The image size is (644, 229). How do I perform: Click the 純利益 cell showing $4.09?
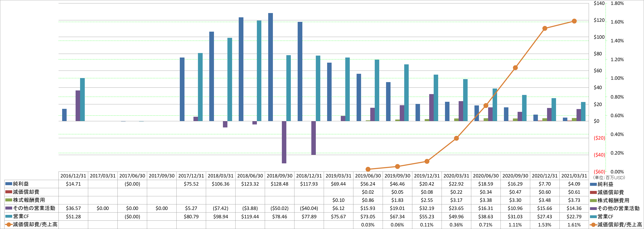574,184
